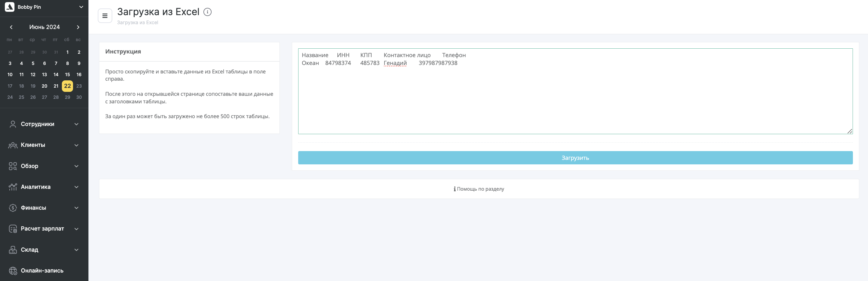Select June 28 in the calendar

(x=56, y=97)
